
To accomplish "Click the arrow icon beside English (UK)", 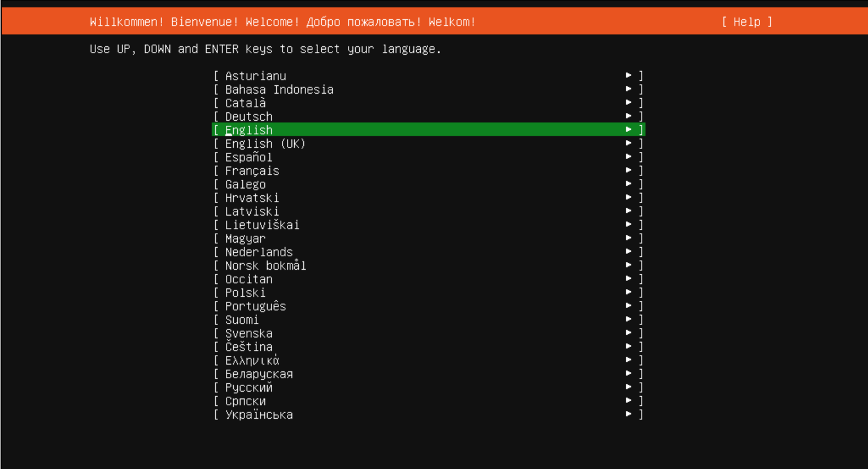I will coord(629,143).
